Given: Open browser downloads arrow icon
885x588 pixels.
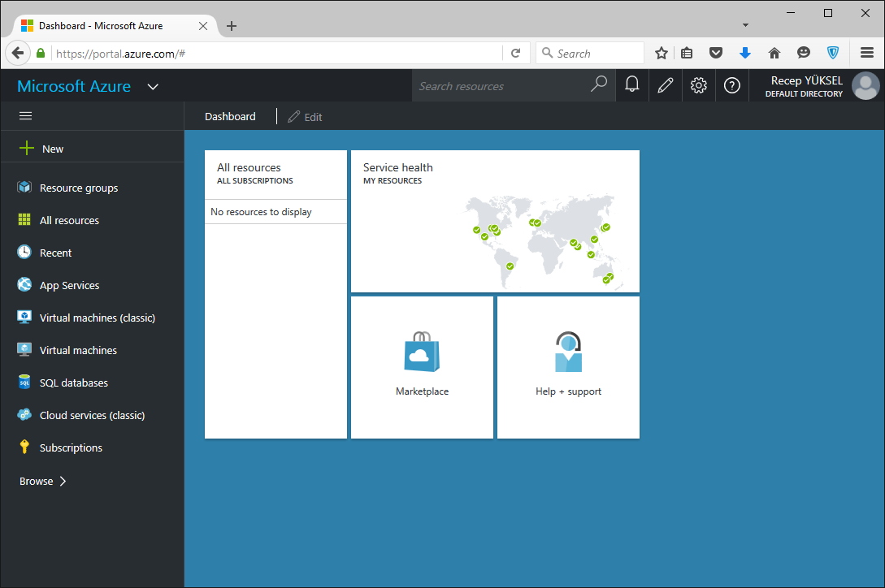Looking at the screenshot, I should tap(745, 53).
